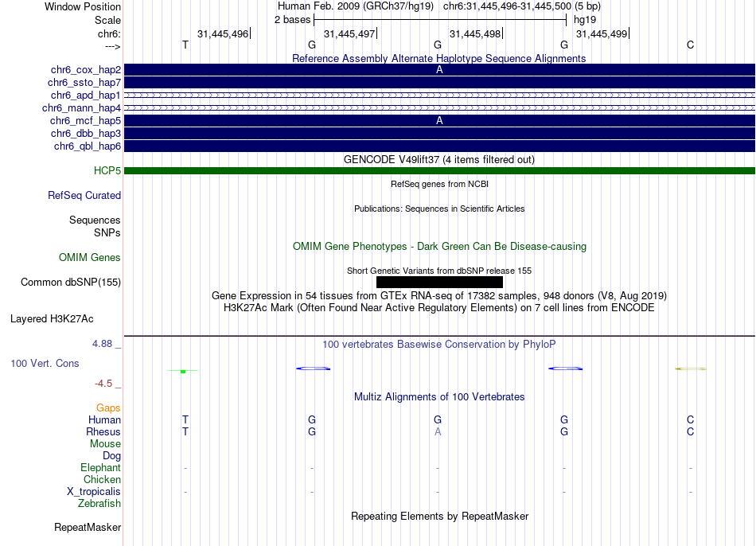Click the base C in reference sequence
756x546 pixels.
691,45
